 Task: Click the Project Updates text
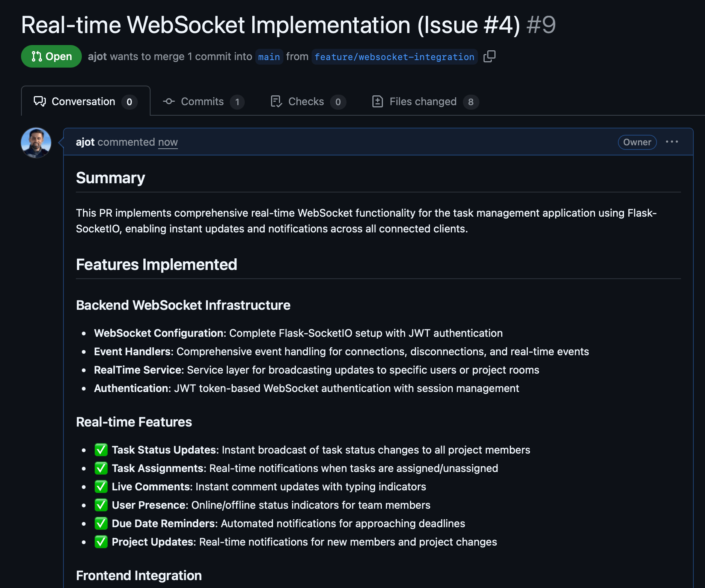click(x=304, y=542)
